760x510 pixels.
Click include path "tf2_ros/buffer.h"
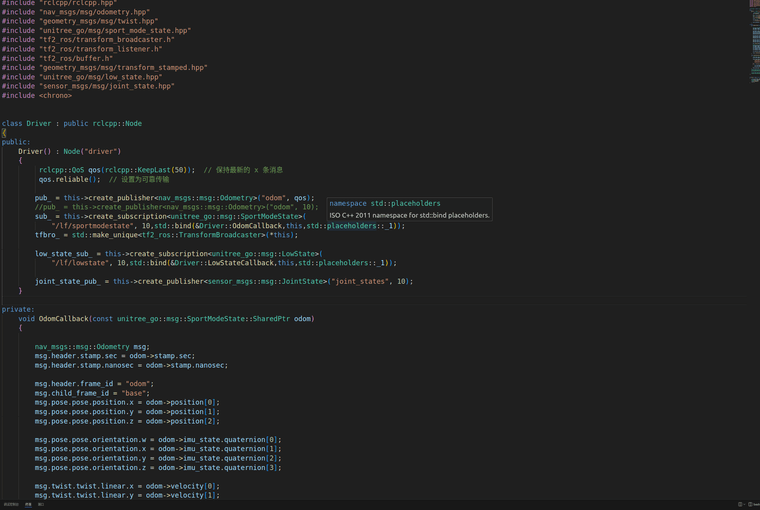76,59
